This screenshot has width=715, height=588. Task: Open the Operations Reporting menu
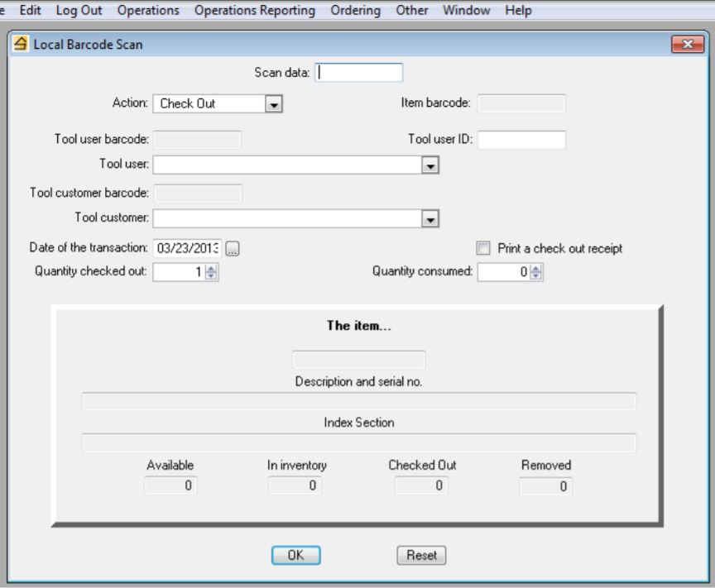[254, 10]
